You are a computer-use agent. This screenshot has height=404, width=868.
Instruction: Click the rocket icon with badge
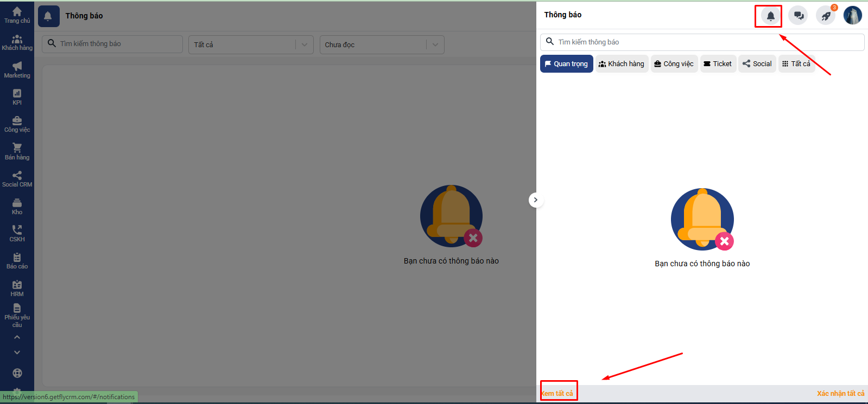(826, 16)
